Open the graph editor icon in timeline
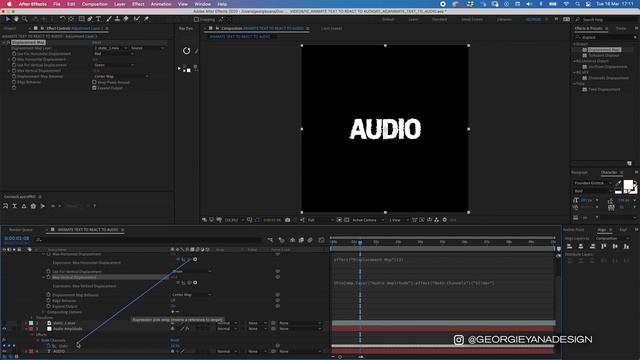The image size is (640, 360). [x=322, y=240]
